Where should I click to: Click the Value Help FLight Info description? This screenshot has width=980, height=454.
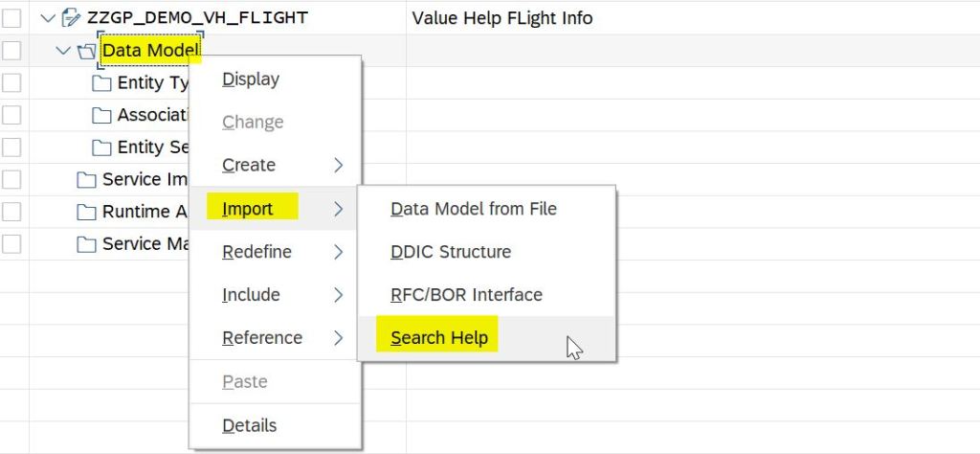pos(501,18)
